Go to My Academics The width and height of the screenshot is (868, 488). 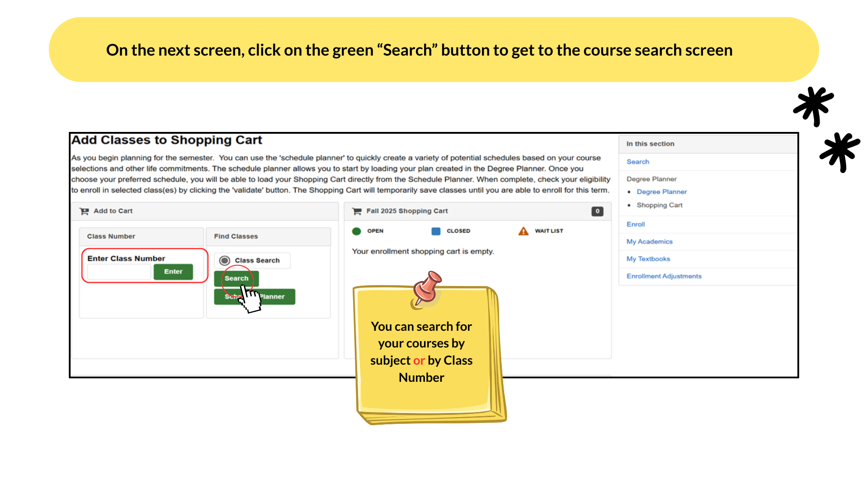click(649, 241)
